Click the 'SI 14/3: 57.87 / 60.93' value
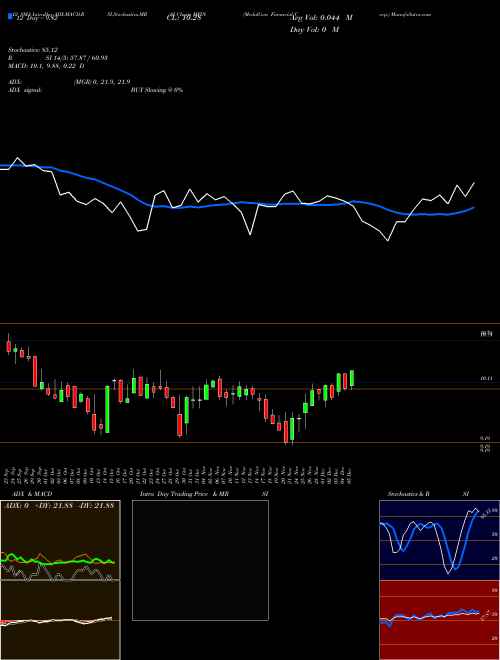The image size is (500, 660). [77, 58]
